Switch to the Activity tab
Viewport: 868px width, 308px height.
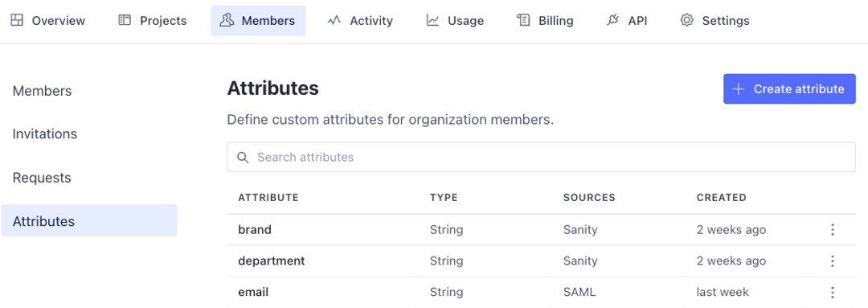pyautogui.click(x=360, y=20)
